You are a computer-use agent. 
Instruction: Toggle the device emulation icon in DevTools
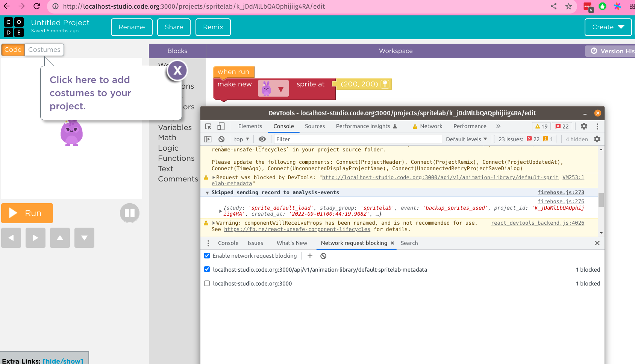[221, 126]
